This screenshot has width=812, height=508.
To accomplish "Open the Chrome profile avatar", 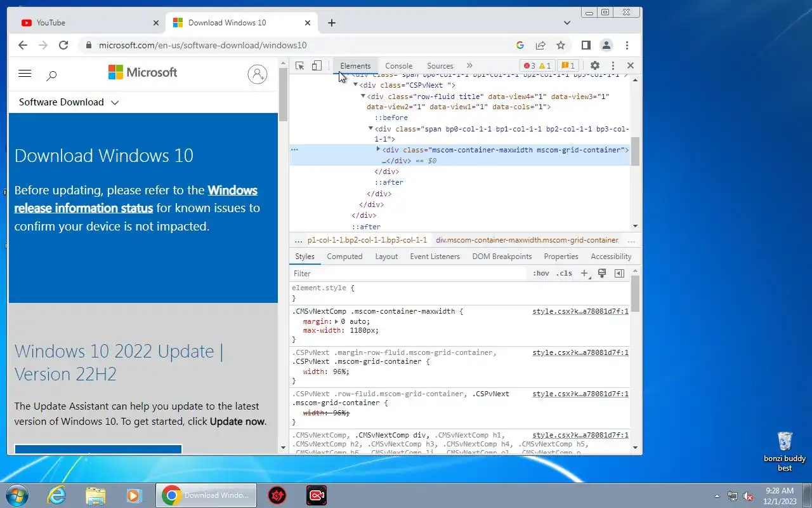I will (x=606, y=45).
